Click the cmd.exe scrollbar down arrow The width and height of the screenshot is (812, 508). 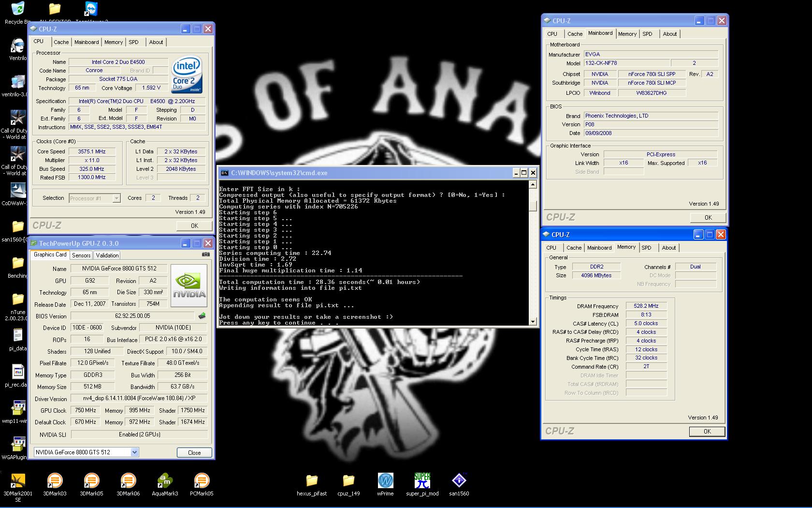click(533, 321)
